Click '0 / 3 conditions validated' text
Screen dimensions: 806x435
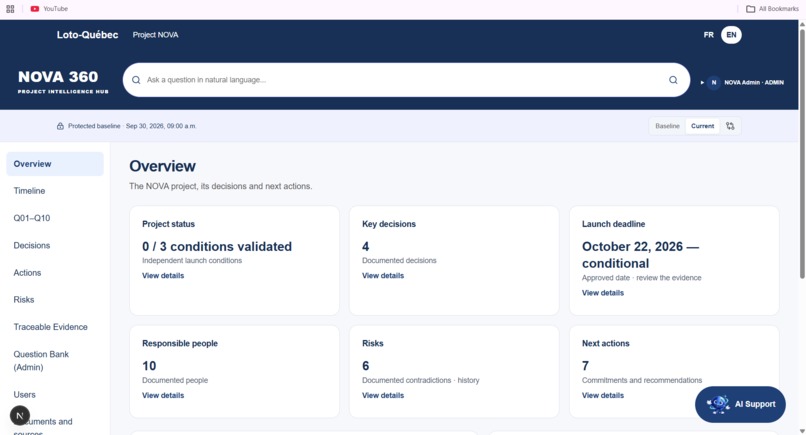coord(217,247)
